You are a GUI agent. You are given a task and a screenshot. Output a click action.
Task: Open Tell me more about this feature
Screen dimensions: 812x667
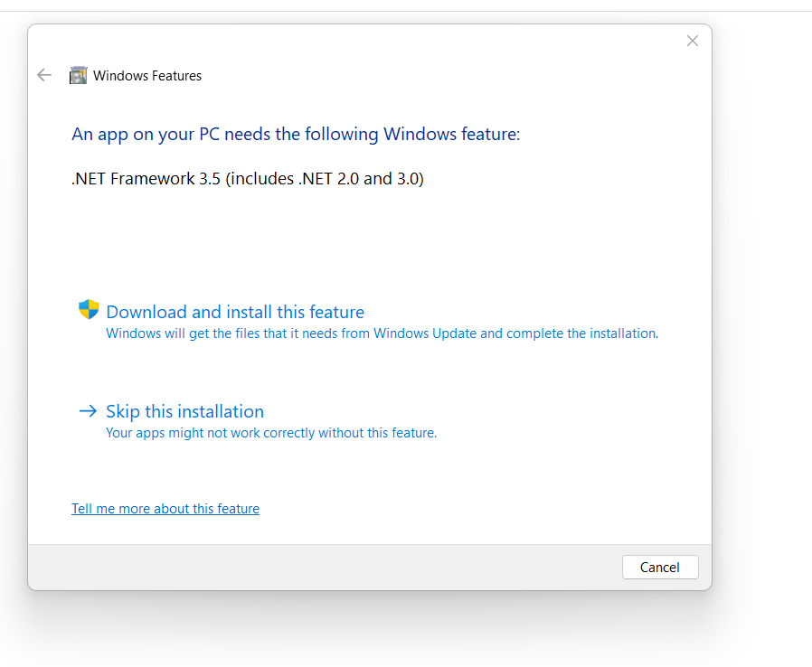[165, 509]
